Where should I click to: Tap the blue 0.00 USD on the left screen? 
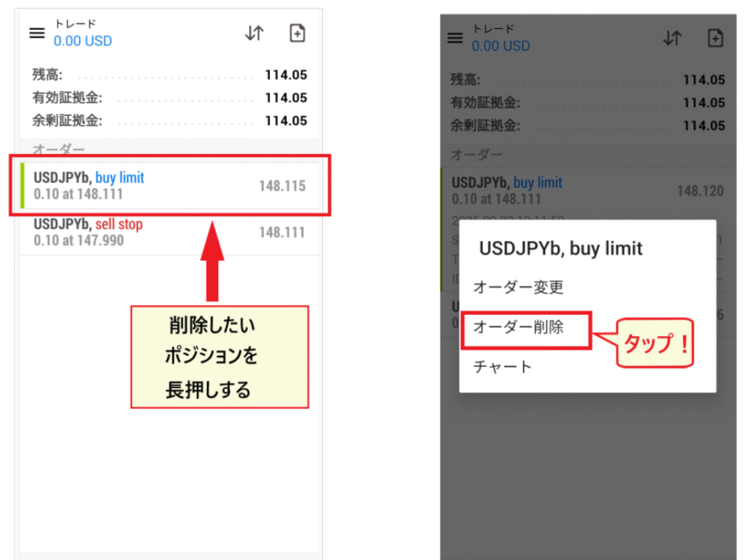point(82,42)
